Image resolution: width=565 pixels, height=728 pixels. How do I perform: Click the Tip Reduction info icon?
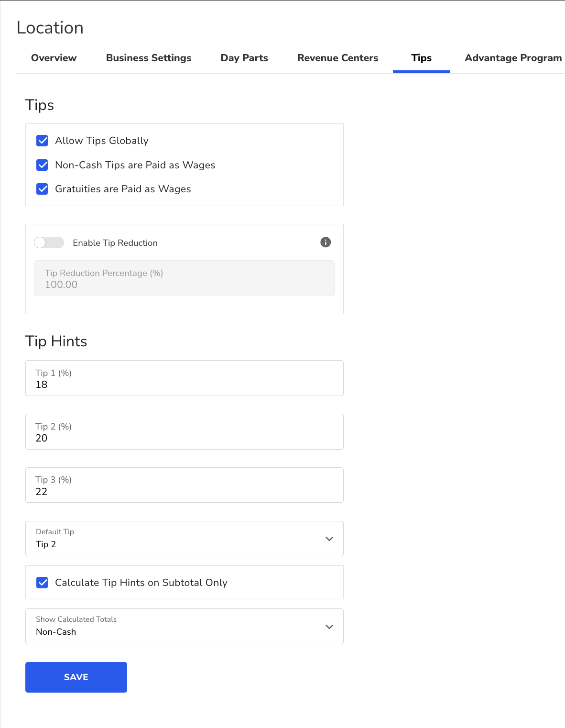point(326,242)
